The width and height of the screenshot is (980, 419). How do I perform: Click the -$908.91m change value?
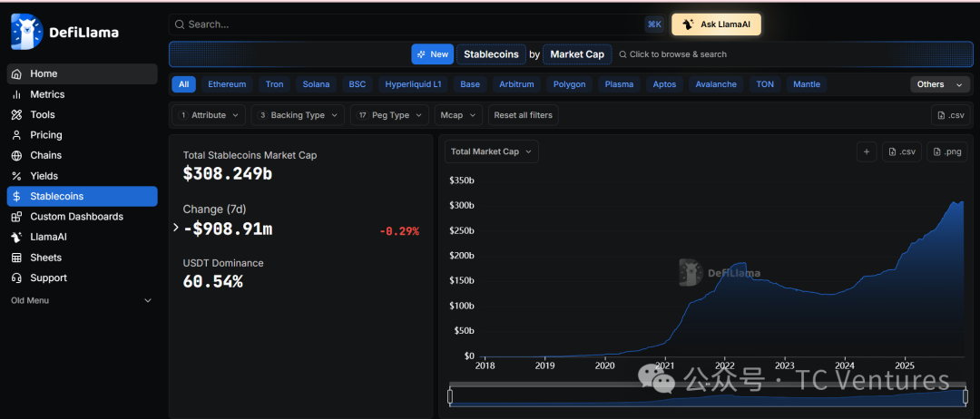click(228, 229)
